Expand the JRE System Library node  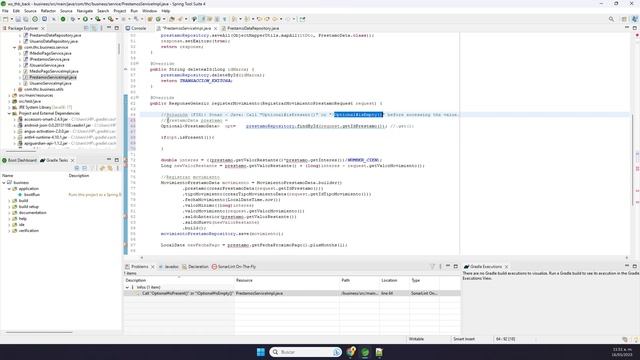point(9,107)
